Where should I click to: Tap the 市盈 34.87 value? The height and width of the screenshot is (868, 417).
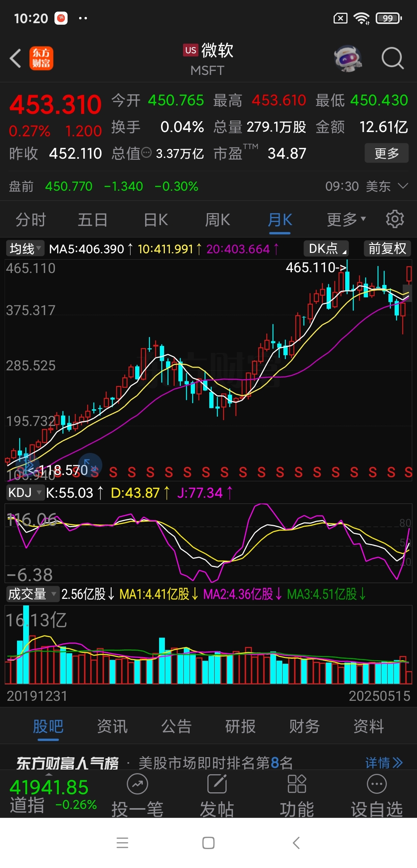click(287, 153)
